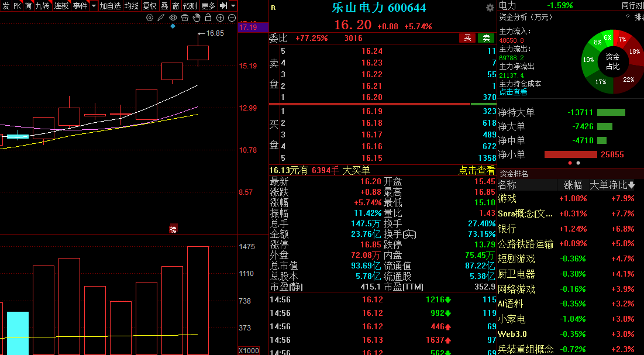Select the red first page dot

click(x=570, y=163)
